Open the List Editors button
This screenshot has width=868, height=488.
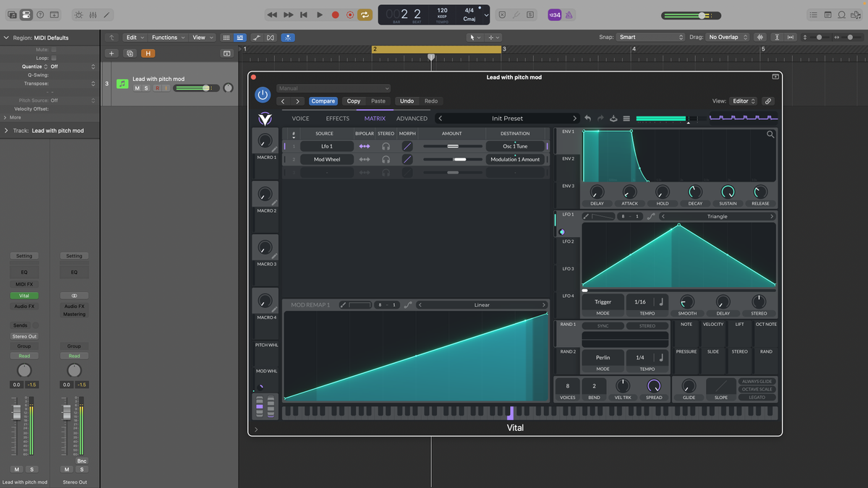813,14
